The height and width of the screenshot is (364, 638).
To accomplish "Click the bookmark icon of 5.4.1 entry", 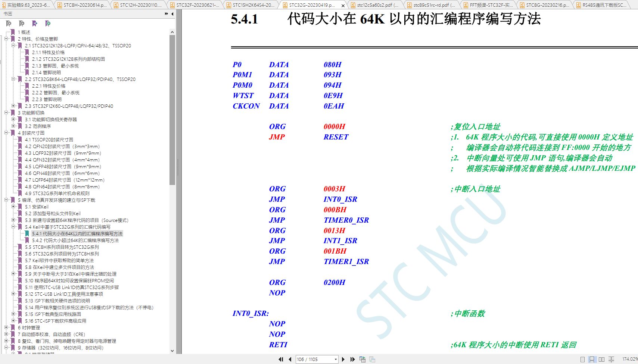I will click(x=27, y=234).
